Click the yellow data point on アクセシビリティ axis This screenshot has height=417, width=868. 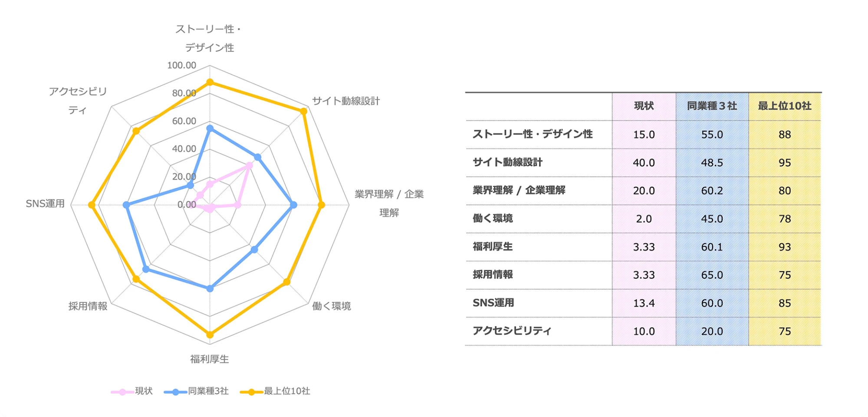pyautogui.click(x=136, y=131)
